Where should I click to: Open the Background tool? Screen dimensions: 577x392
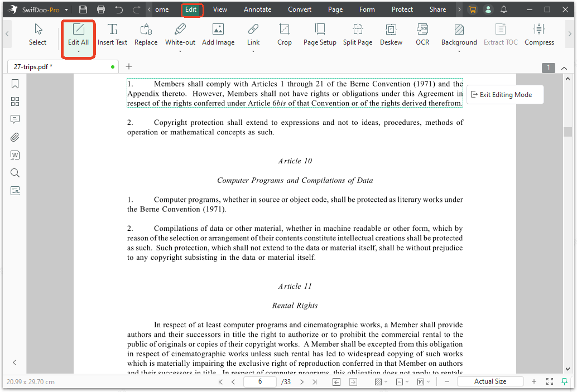point(459,35)
